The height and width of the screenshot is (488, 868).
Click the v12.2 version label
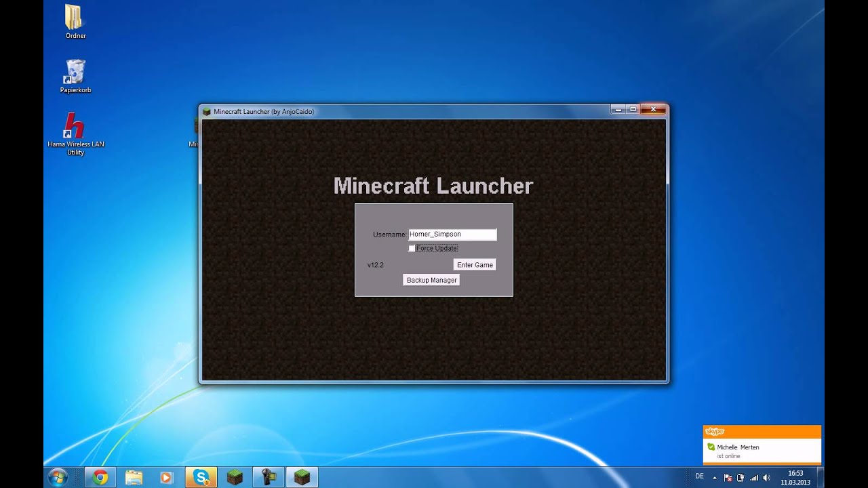376,265
